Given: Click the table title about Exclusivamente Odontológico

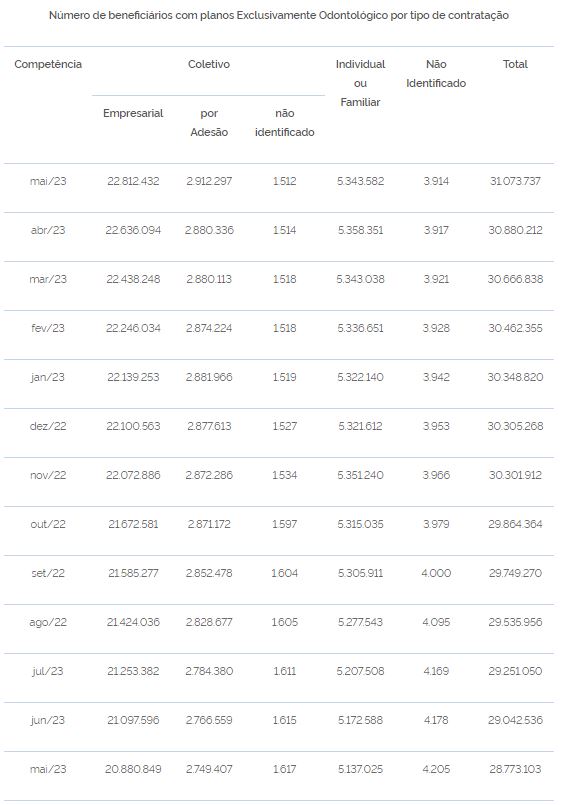Looking at the screenshot, I should click(279, 15).
